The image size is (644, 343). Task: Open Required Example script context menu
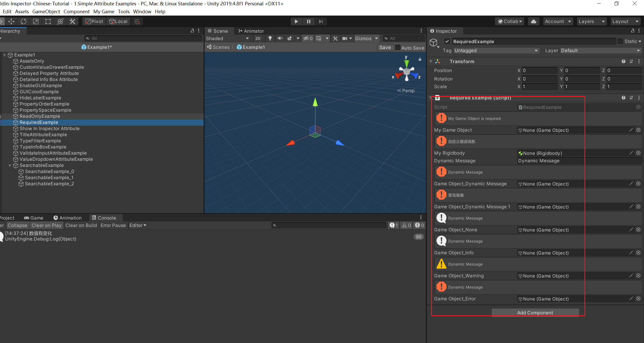[639, 98]
